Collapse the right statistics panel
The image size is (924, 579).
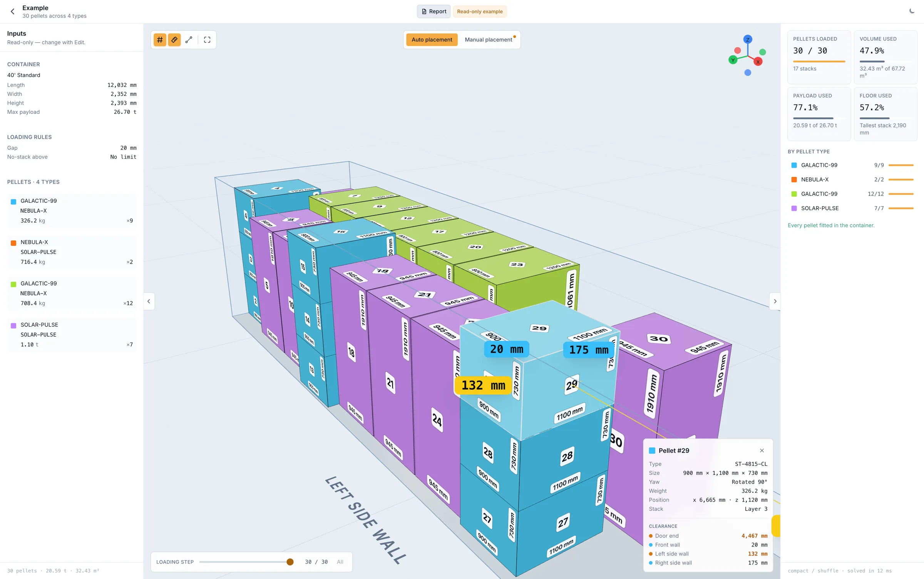point(775,301)
